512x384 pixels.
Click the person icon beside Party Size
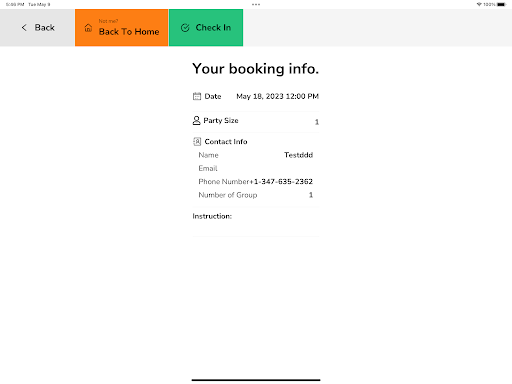point(196,120)
